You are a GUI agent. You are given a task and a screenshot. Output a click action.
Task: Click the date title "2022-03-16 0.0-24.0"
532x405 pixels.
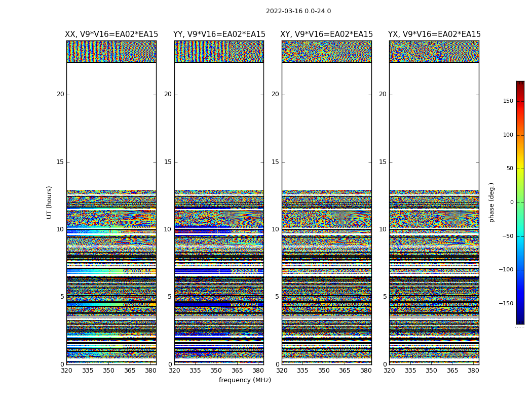[298, 11]
